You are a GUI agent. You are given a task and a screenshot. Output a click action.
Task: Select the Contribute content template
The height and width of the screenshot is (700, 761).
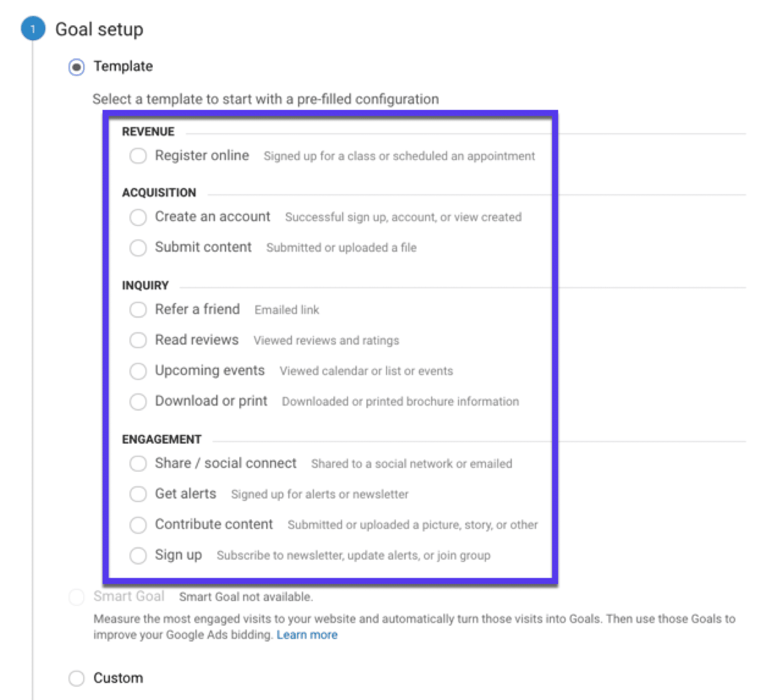click(x=137, y=525)
